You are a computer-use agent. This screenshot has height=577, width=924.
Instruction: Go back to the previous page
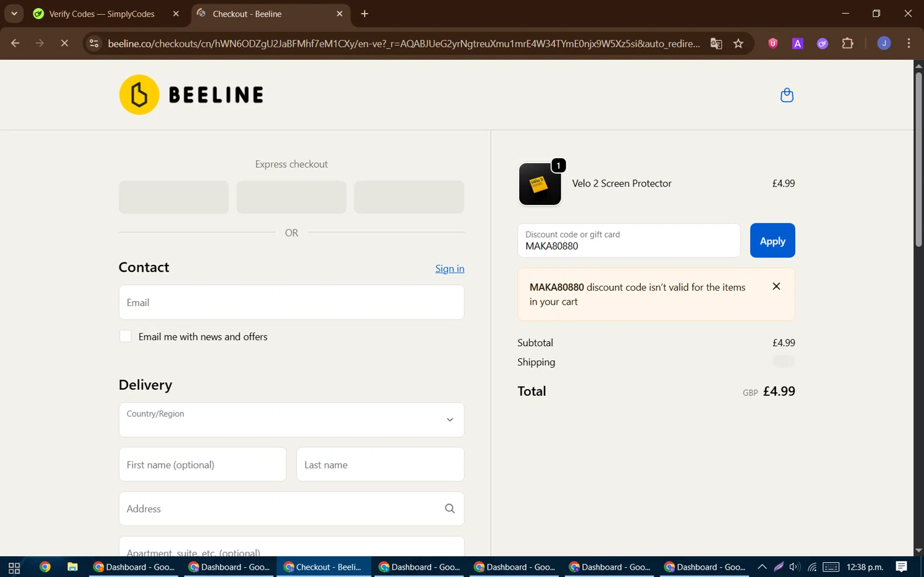(x=15, y=43)
